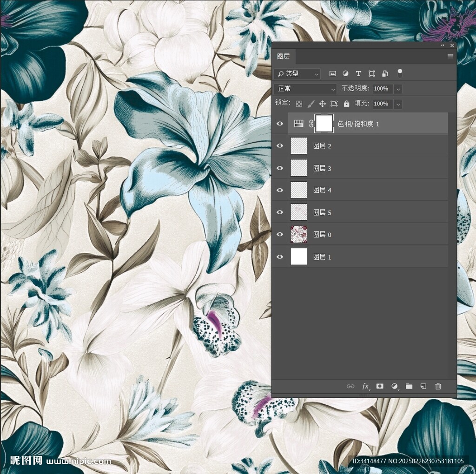This screenshot has width=476, height=474.
Task: Create new fill or adjustment layer icon
Action: [395, 386]
